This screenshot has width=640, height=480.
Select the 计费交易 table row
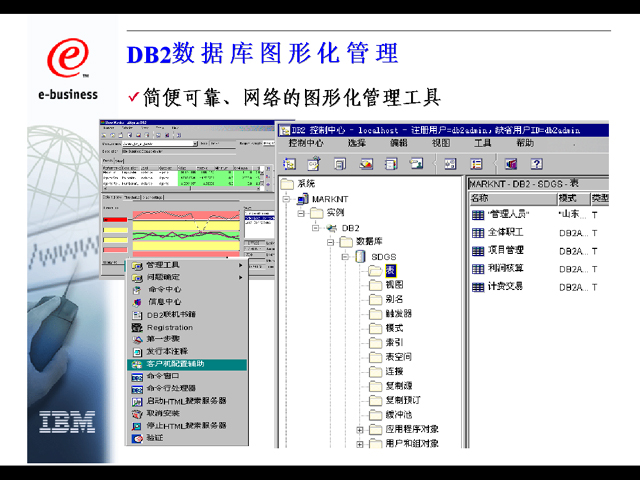539,287
